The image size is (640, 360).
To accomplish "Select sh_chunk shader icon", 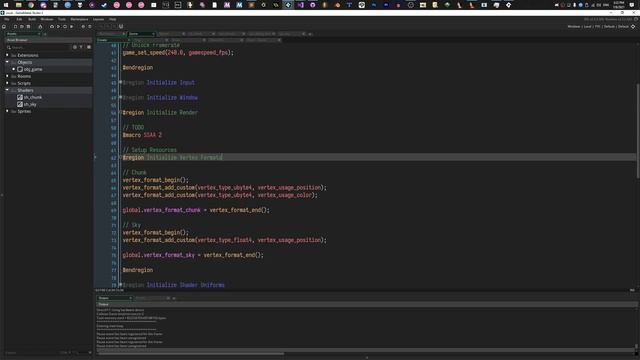I will 20,97.
